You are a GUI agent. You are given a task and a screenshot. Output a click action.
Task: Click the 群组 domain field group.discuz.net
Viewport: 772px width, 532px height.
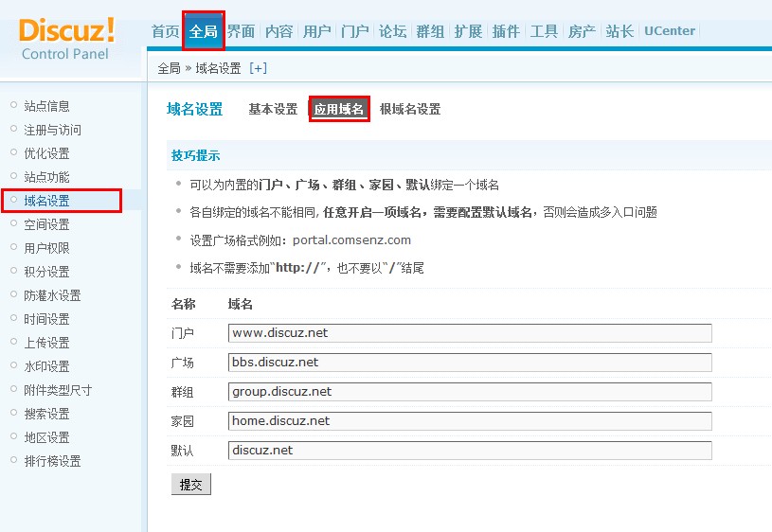tap(470, 392)
